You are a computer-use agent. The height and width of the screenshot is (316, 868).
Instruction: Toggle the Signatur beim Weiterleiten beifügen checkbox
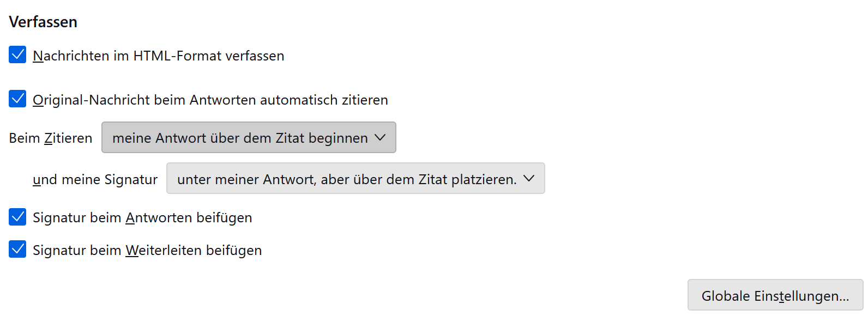[17, 250]
